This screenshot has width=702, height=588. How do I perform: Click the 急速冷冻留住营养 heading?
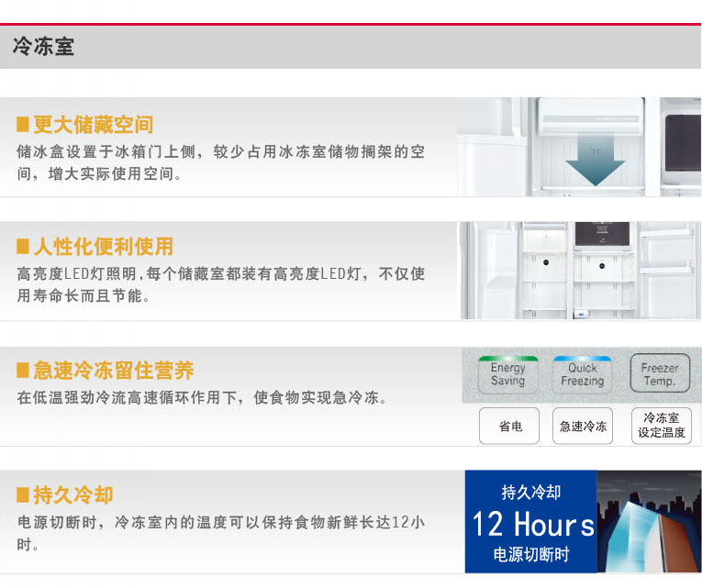114,371
